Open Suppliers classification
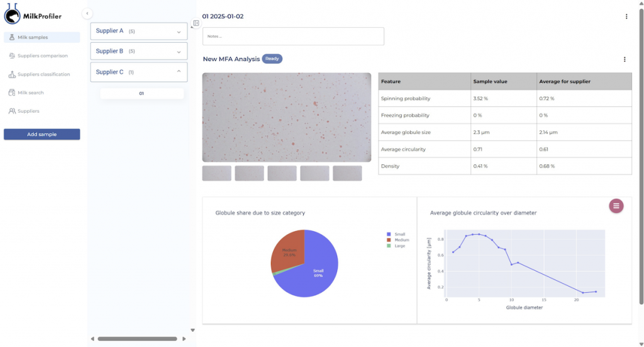Viewport: 644px width, 347px height. point(42,74)
